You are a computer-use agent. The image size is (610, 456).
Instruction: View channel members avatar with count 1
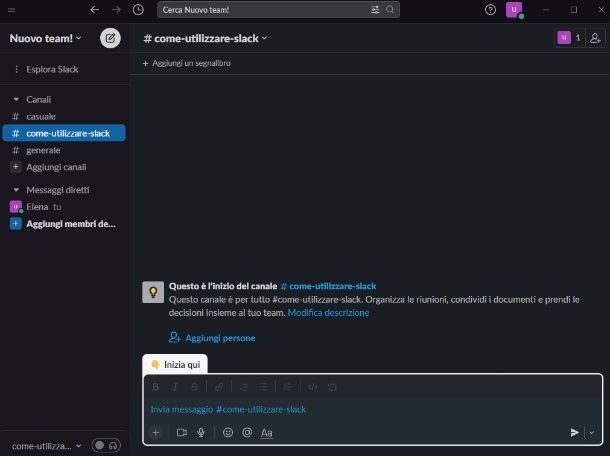pos(570,38)
